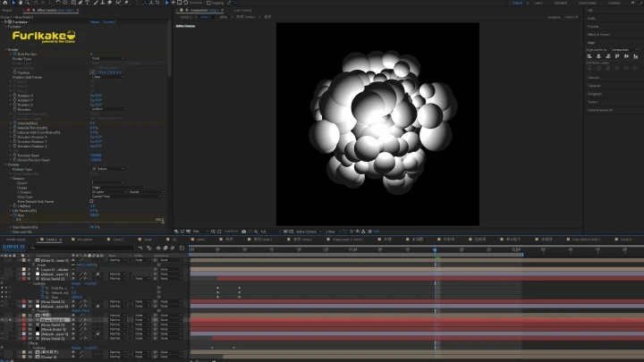
Task: Open the Comp 2 timeline tab
Action: click(118, 240)
